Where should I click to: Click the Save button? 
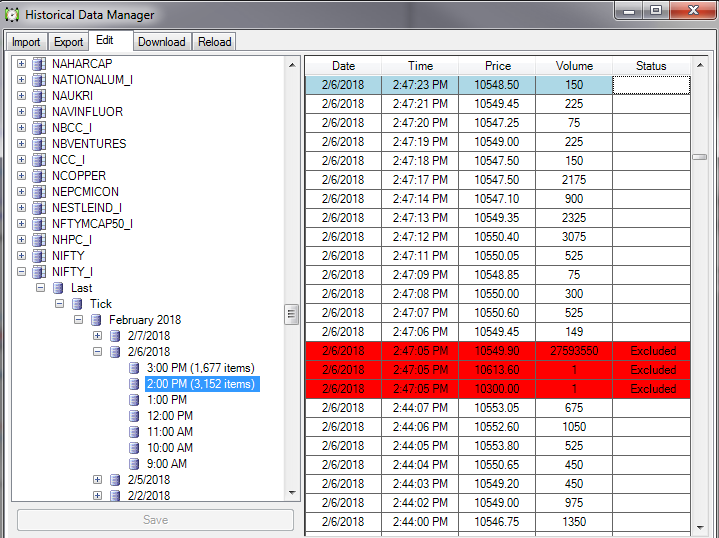(x=155, y=520)
